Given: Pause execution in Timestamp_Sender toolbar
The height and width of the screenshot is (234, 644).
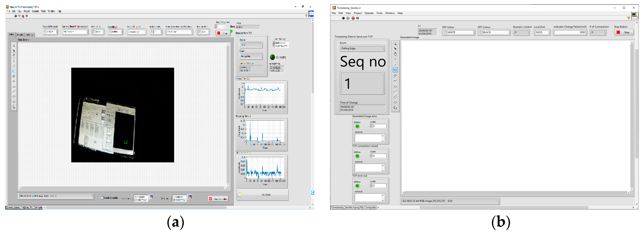Looking at the screenshot, I should [358, 18].
